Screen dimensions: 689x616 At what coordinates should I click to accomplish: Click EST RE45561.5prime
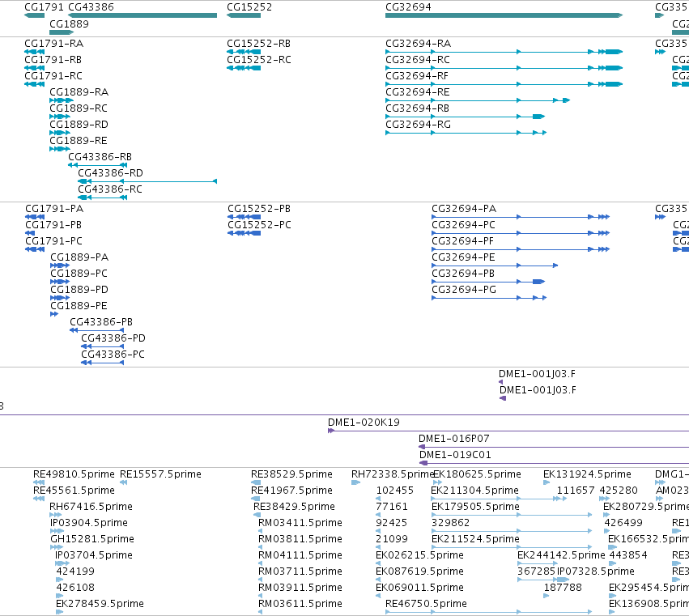point(74,491)
